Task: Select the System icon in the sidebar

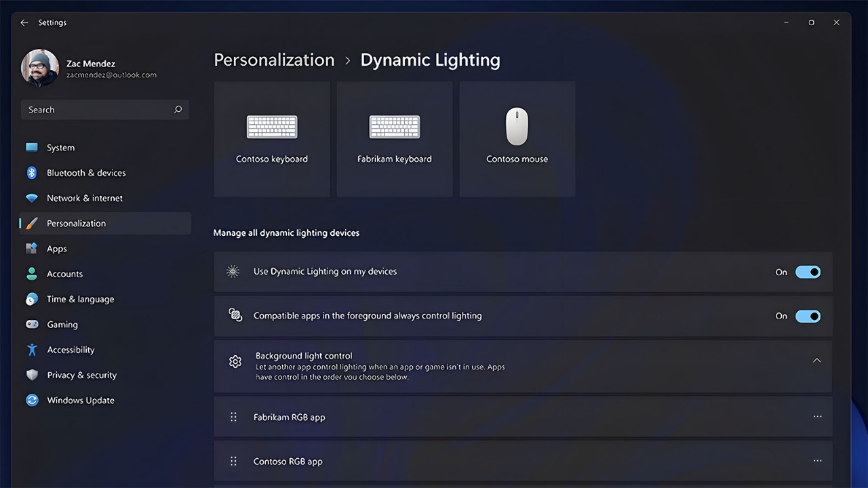Action: click(x=31, y=147)
